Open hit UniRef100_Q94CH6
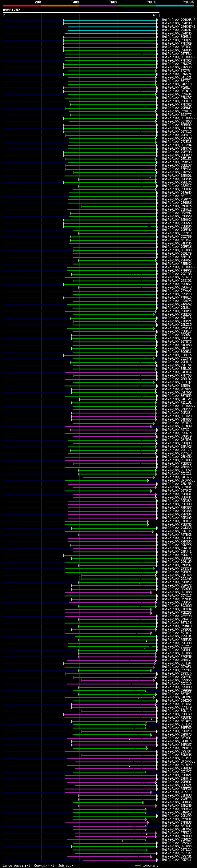197x868 pixels. point(177,33)
